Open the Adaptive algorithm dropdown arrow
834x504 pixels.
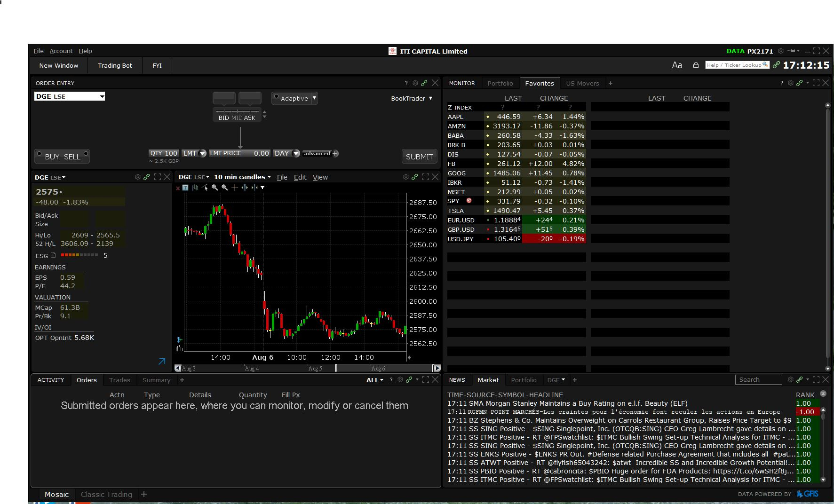(x=315, y=98)
